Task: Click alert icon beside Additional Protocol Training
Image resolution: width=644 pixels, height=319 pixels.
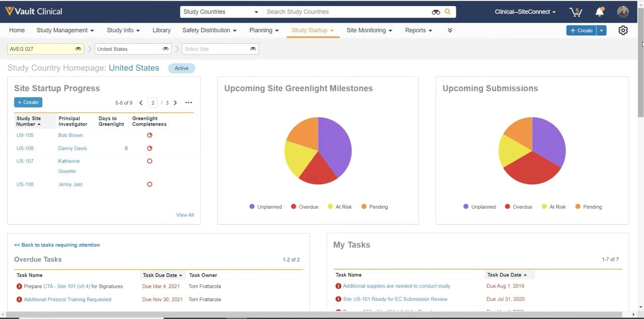Action: tap(19, 299)
